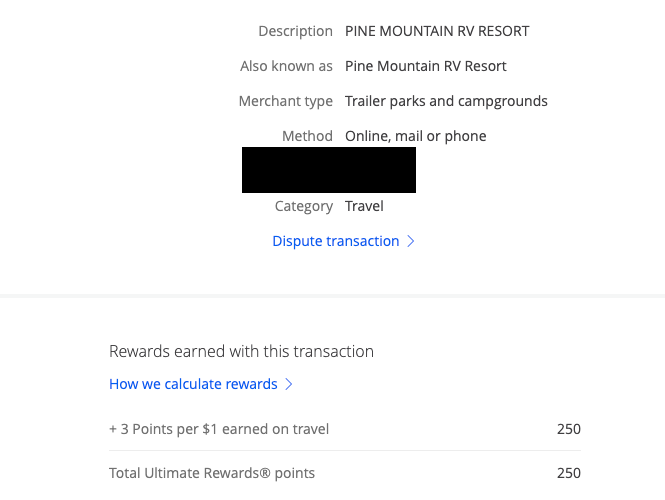665x500 pixels.
Task: Click the Dispute transaction link
Action: pyautogui.click(x=335, y=241)
